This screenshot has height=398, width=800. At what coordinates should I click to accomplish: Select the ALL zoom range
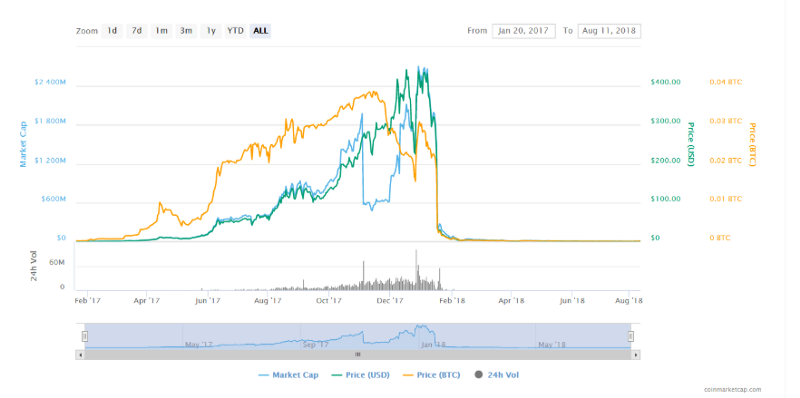[260, 31]
